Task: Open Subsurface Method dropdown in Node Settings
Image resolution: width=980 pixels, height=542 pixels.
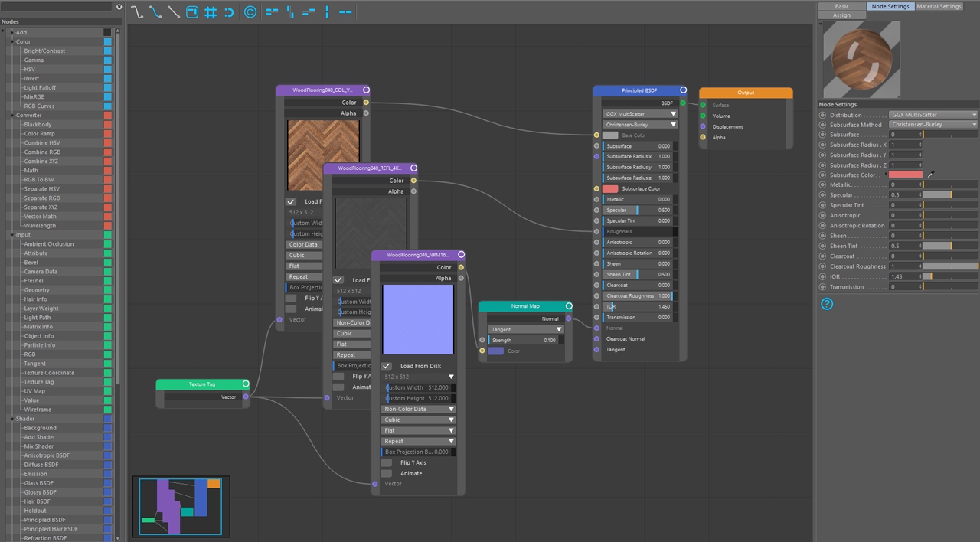Action: pos(933,125)
